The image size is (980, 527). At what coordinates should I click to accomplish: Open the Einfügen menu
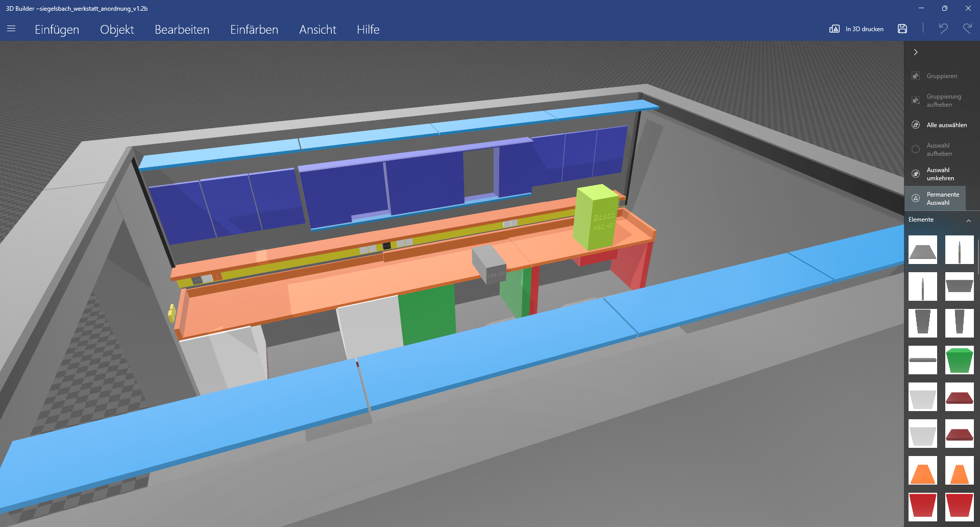[x=57, y=30]
